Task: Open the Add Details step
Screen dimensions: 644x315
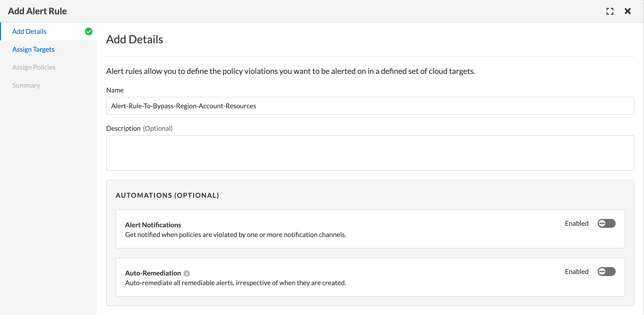Action: [29, 32]
